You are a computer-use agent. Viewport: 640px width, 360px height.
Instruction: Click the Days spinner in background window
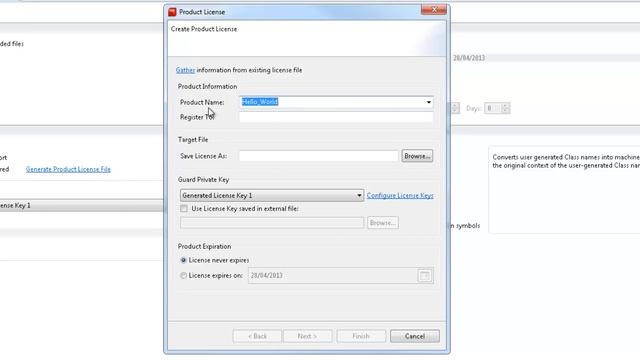coord(497,108)
